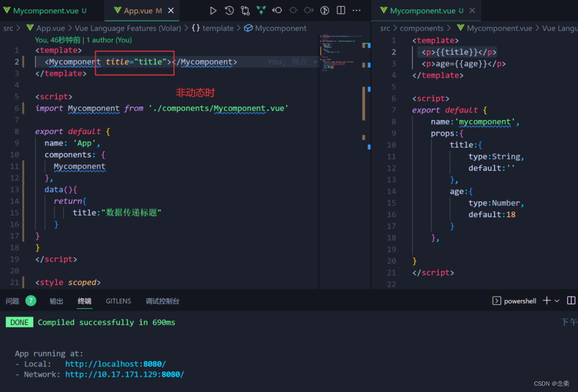Open the 调试控制台 debug console tab

162,301
